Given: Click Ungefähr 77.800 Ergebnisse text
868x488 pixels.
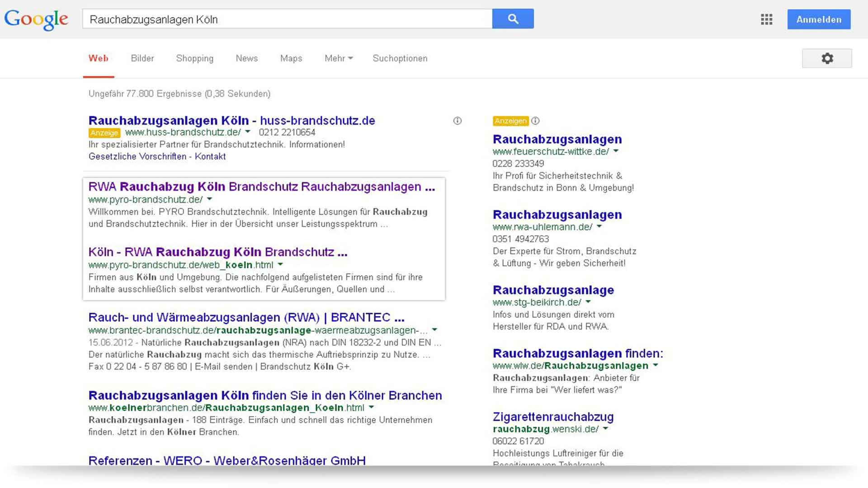Looking at the screenshot, I should (179, 94).
